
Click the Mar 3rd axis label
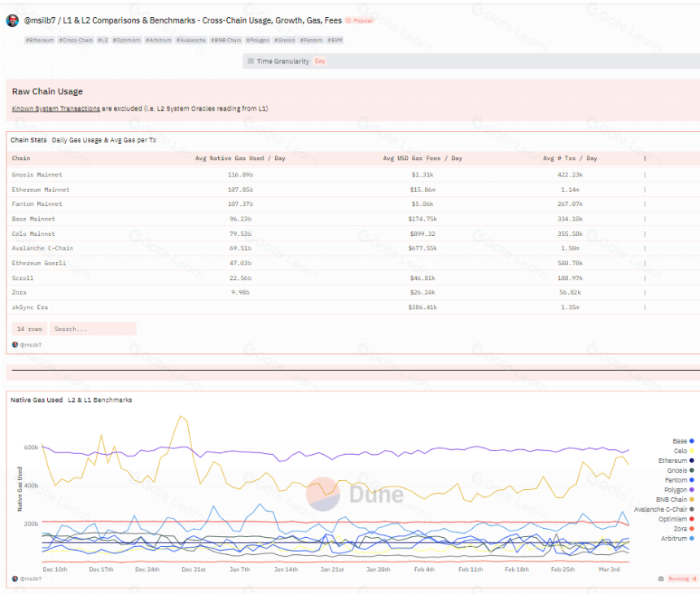[609, 570]
